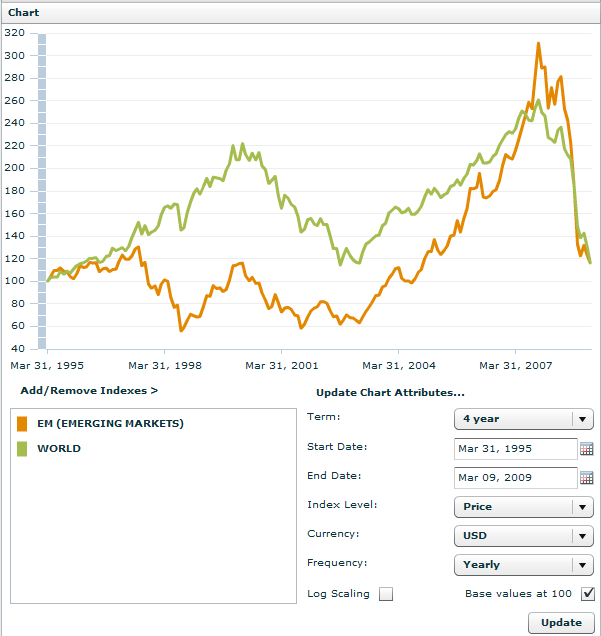Expand the Term dropdown showing 4 year
The width and height of the screenshot is (601, 636).
[x=523, y=419]
